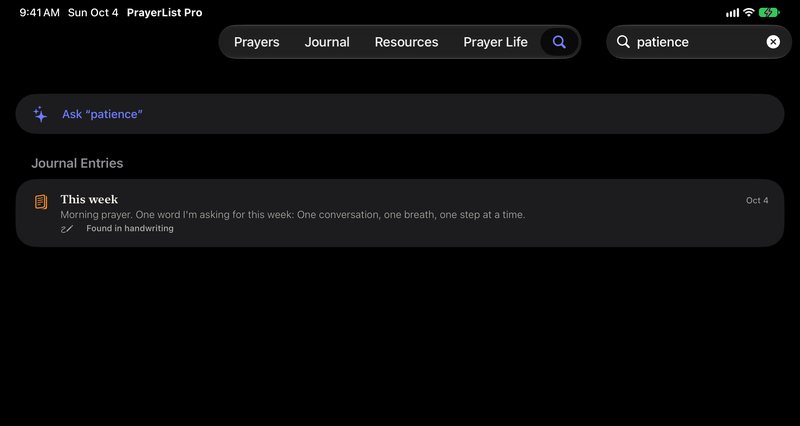Open the "This week" journal entry title
Image resolution: width=800 pixels, height=426 pixels.
coord(89,199)
